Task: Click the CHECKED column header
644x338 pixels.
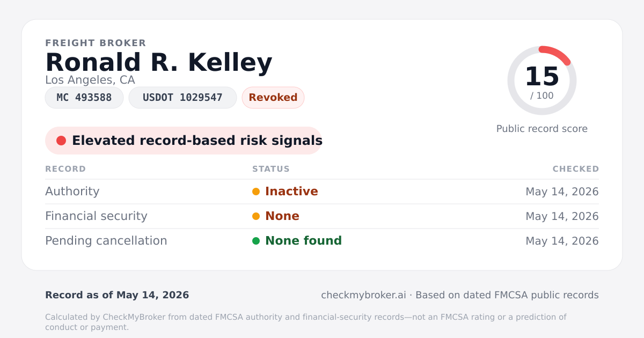Action: click(576, 169)
